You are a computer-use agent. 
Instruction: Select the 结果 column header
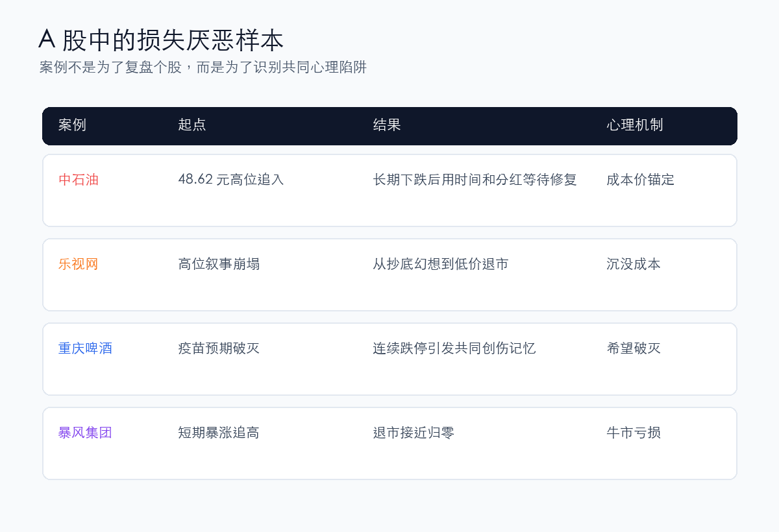click(x=387, y=125)
